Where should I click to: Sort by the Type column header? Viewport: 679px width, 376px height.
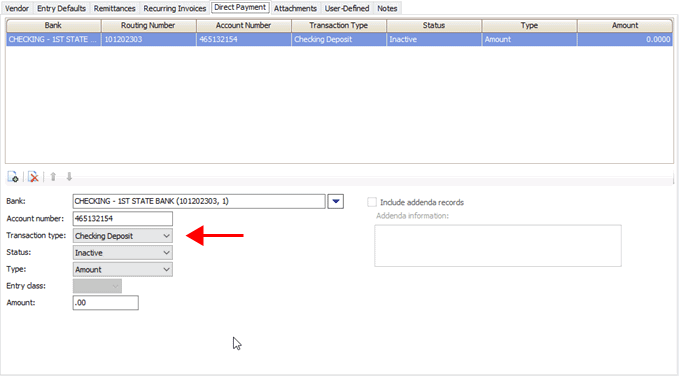529,26
